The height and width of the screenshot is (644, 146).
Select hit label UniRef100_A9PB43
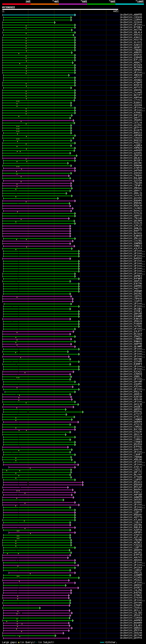click(x=131, y=70)
